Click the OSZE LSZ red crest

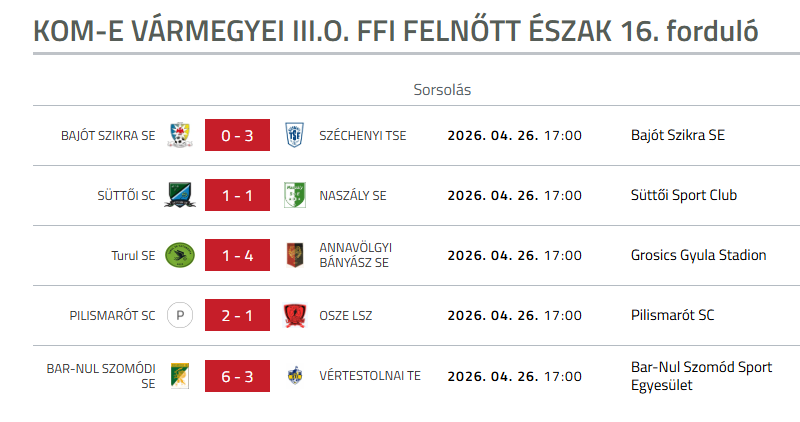pos(294,315)
